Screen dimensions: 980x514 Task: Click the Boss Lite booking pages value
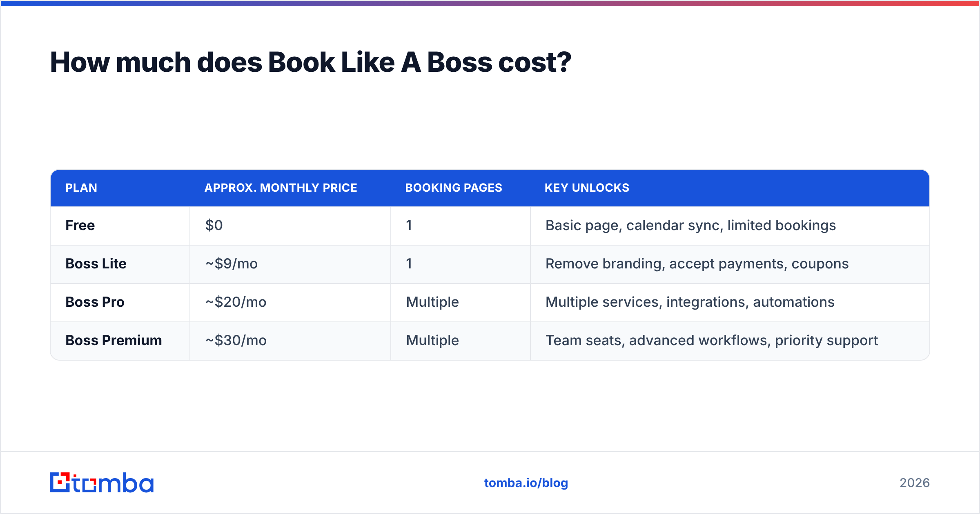(x=409, y=264)
